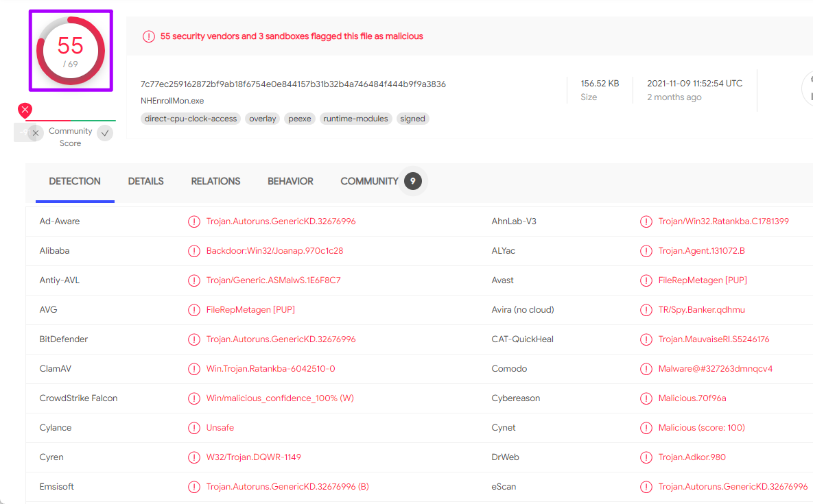813x504 pixels.
Task: Click the alert icon beside malicious warning banner
Action: [149, 36]
